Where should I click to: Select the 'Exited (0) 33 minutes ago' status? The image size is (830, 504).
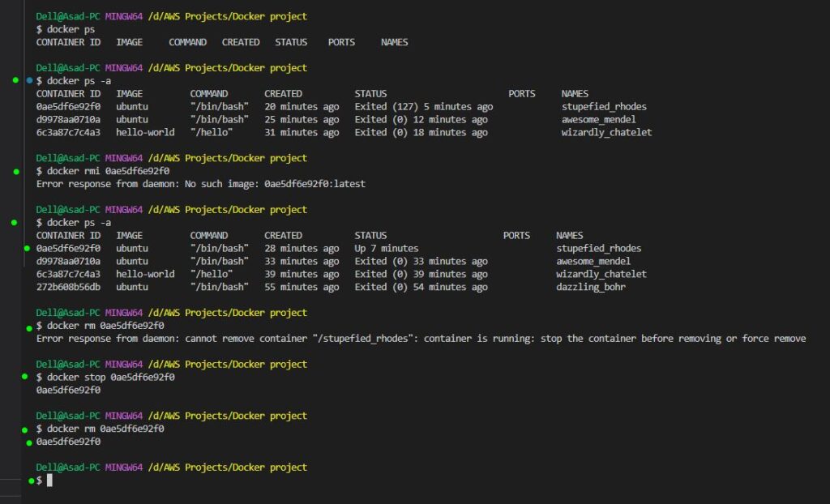click(421, 261)
